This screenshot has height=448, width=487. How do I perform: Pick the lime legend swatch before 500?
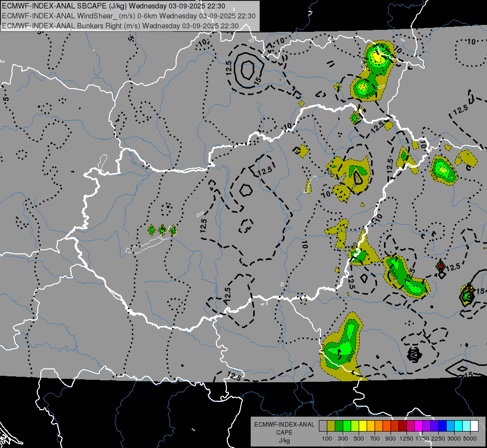(x=355, y=426)
